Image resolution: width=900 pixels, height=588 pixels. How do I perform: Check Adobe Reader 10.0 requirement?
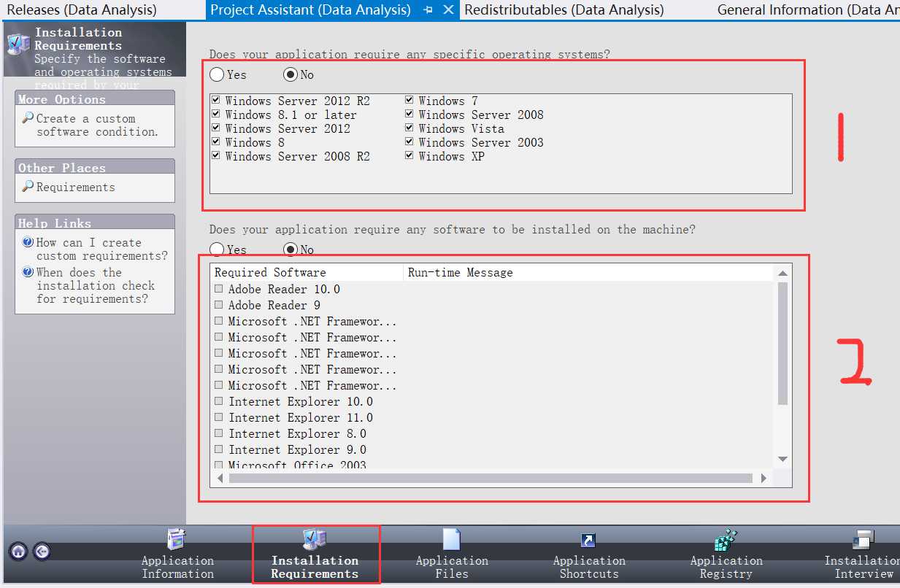(x=219, y=289)
